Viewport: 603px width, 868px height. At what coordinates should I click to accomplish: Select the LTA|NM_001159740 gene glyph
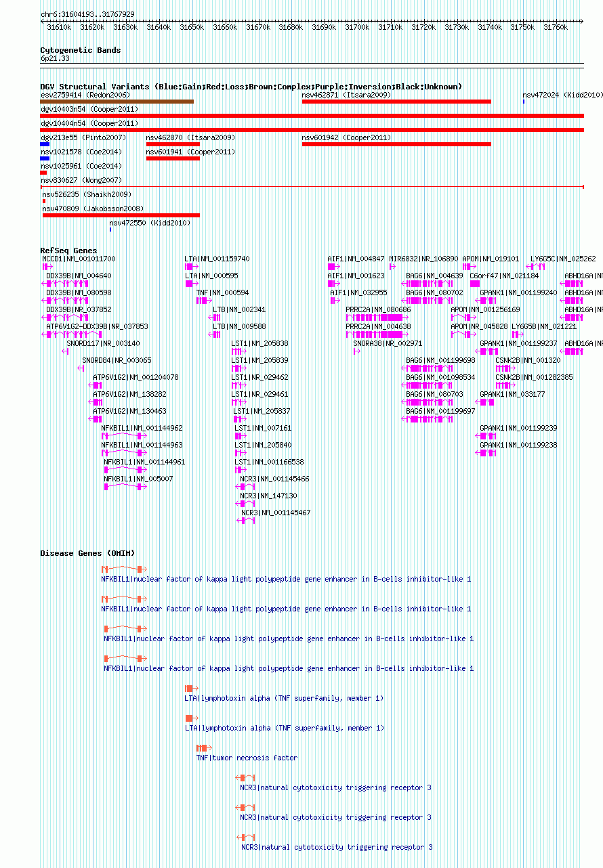[x=192, y=267]
